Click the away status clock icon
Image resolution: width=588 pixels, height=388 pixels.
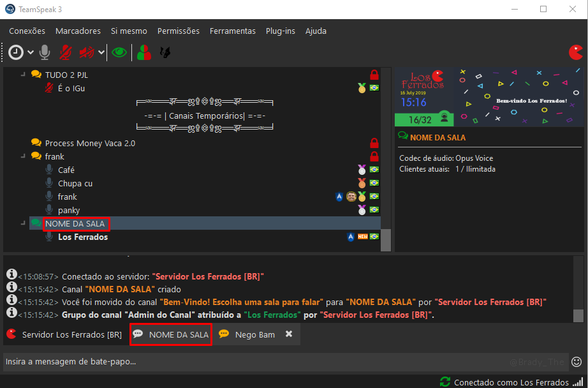(x=16, y=52)
